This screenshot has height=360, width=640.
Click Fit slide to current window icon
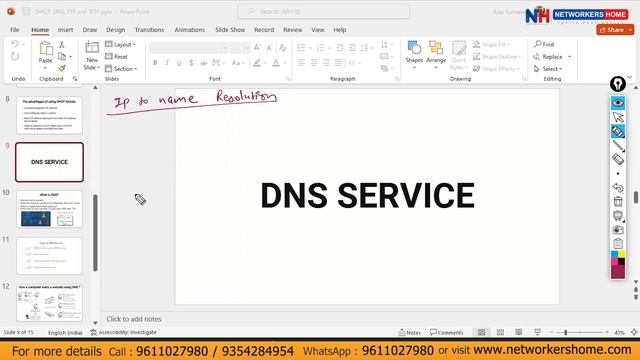tap(634, 332)
